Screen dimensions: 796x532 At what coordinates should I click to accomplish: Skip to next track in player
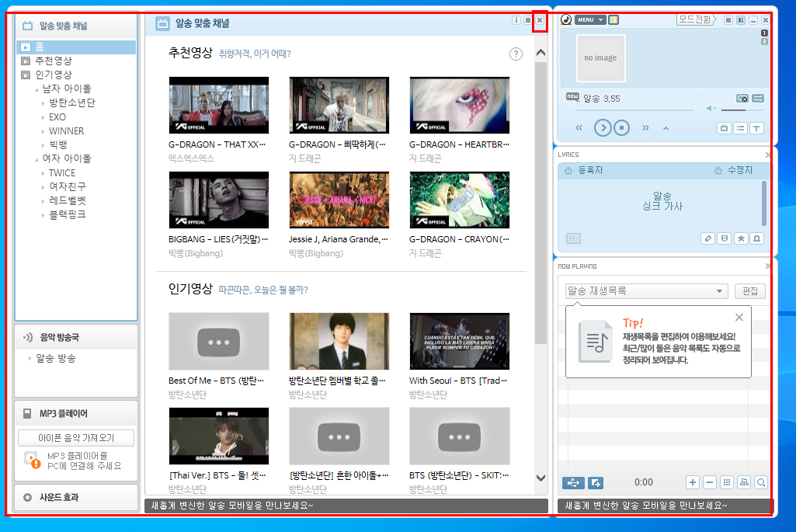click(x=645, y=128)
